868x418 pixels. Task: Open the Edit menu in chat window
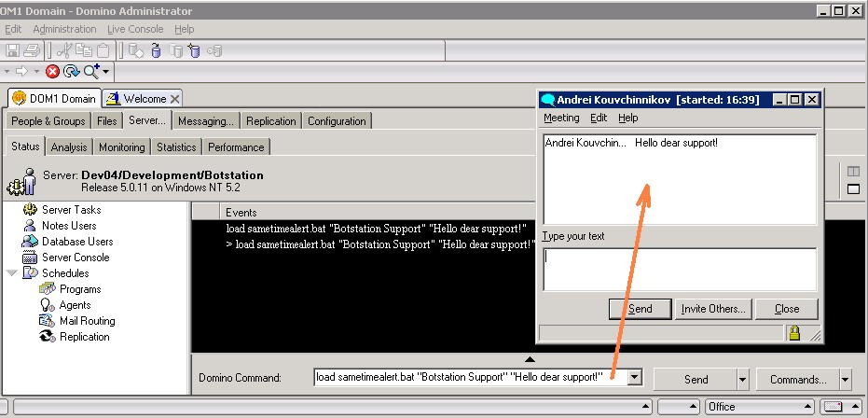click(599, 118)
